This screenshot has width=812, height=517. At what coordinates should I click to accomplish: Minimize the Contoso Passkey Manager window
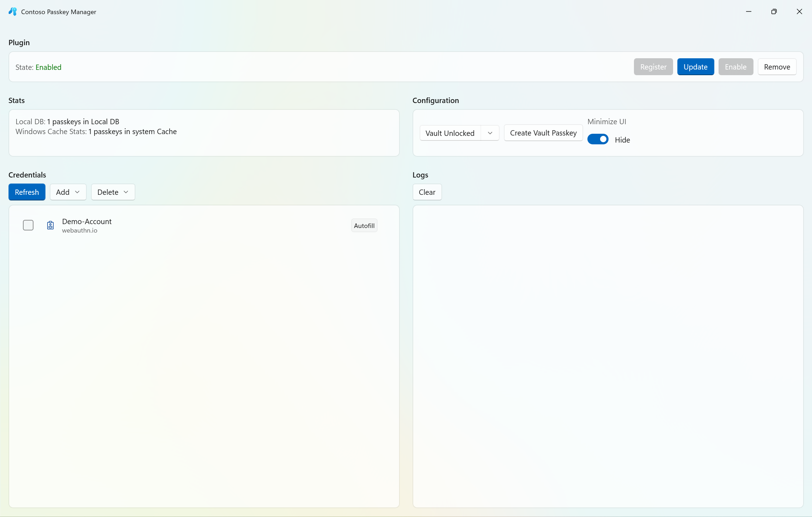[x=749, y=11]
